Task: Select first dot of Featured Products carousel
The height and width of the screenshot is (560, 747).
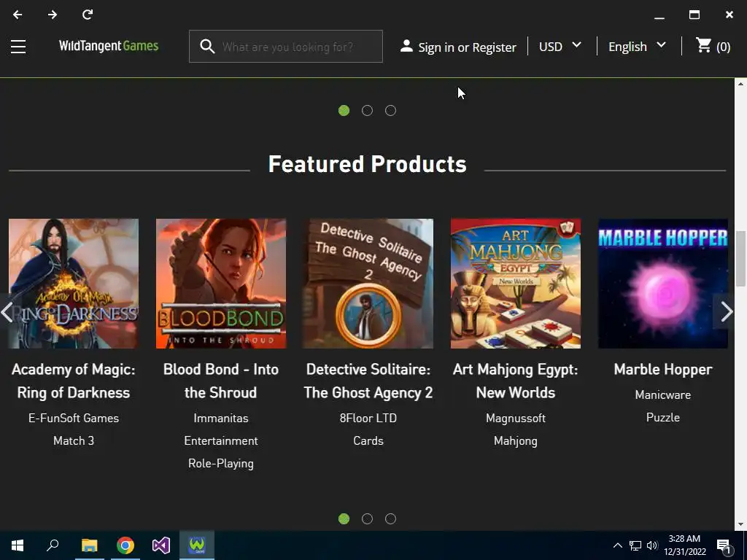Action: point(344,518)
